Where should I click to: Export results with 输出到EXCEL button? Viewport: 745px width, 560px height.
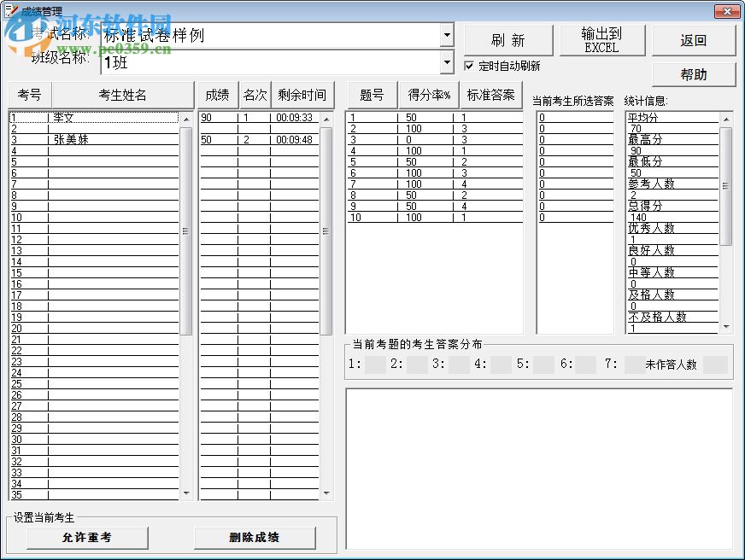point(602,40)
